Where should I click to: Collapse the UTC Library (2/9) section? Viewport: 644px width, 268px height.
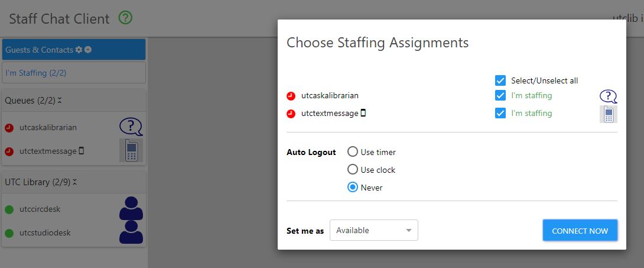coord(75,182)
